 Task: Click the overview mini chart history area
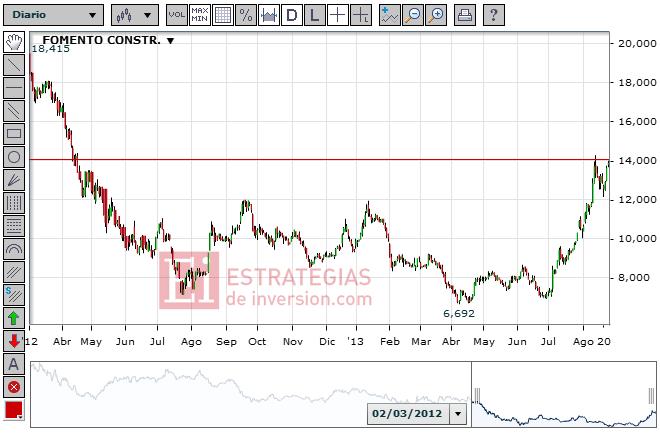(250, 393)
